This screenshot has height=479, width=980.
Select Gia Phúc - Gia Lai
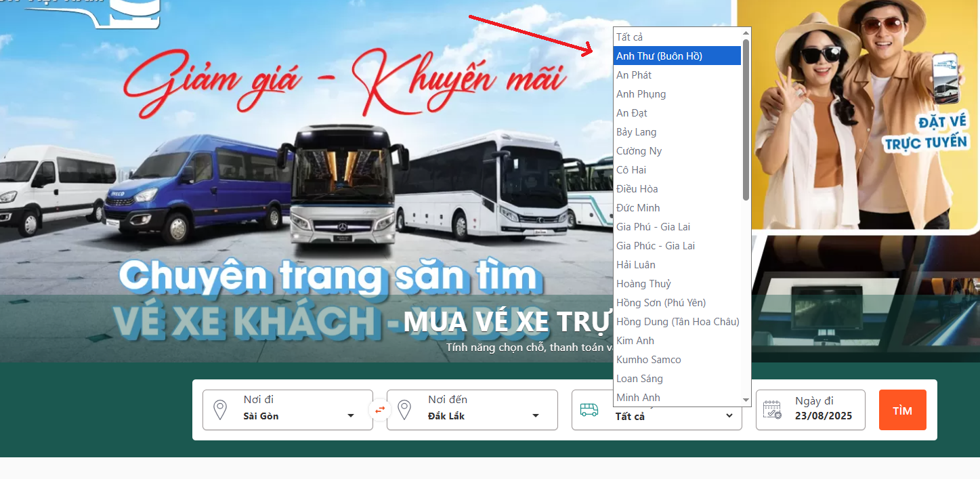tap(677, 246)
